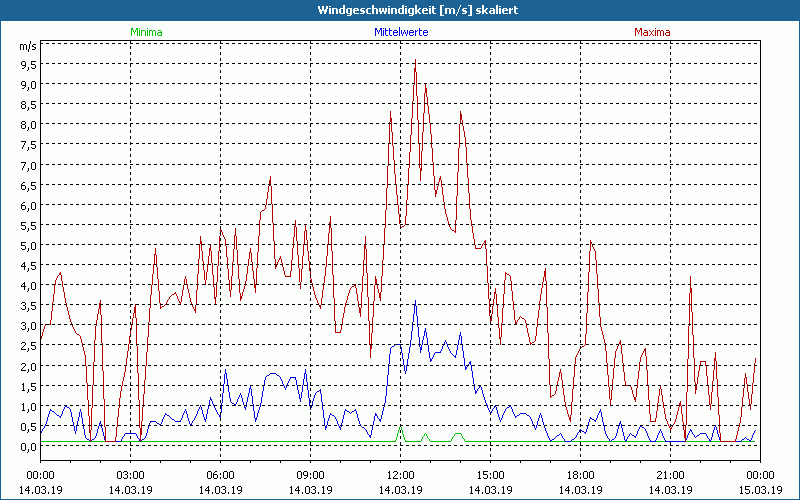Select the 12:00 time axis label

pyautogui.click(x=400, y=475)
